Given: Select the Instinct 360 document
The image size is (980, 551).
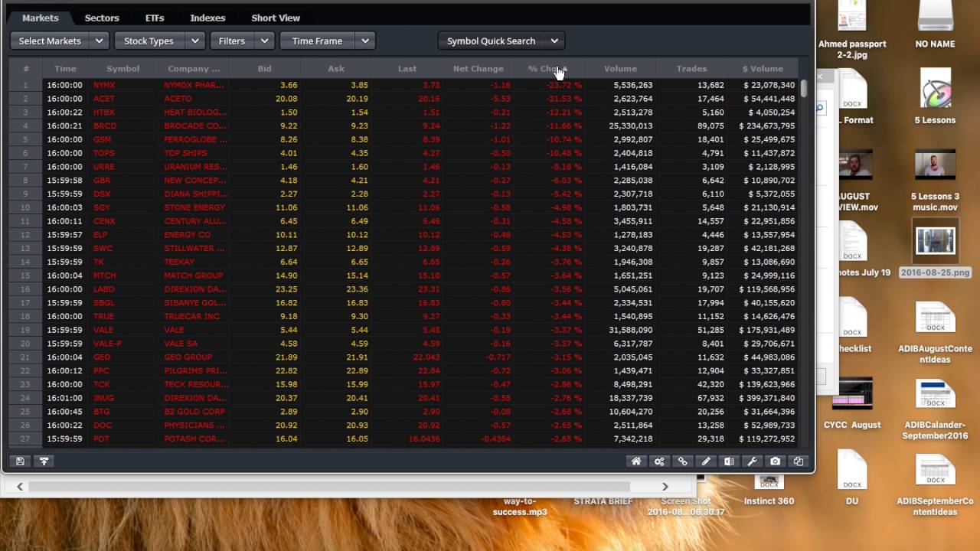Looking at the screenshot, I should (x=769, y=490).
